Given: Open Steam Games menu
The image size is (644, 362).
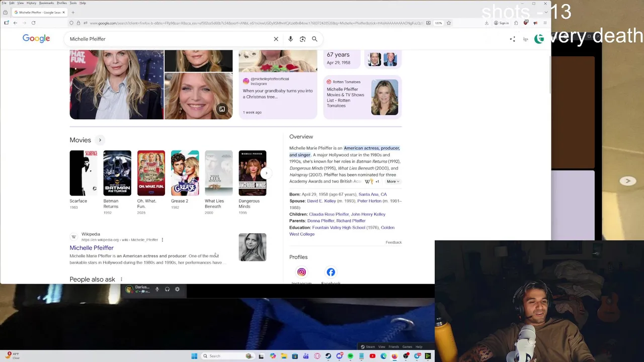Looking at the screenshot, I should [407, 347].
